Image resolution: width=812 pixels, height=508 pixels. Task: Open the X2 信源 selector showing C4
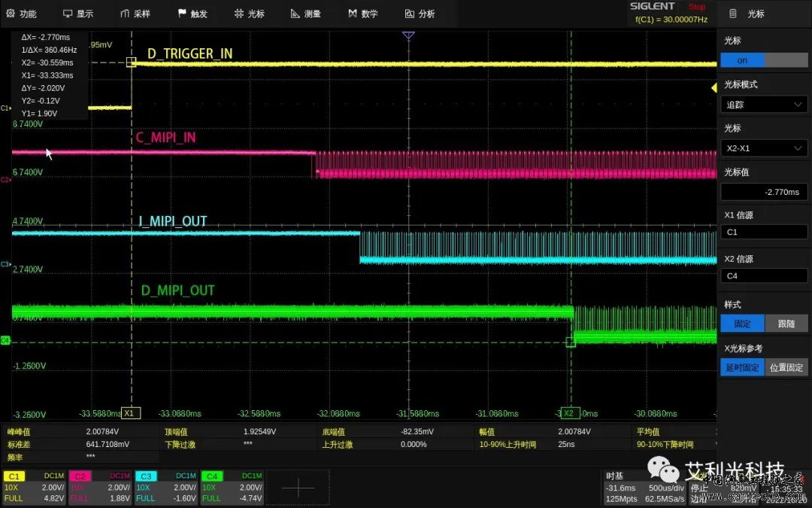point(764,275)
